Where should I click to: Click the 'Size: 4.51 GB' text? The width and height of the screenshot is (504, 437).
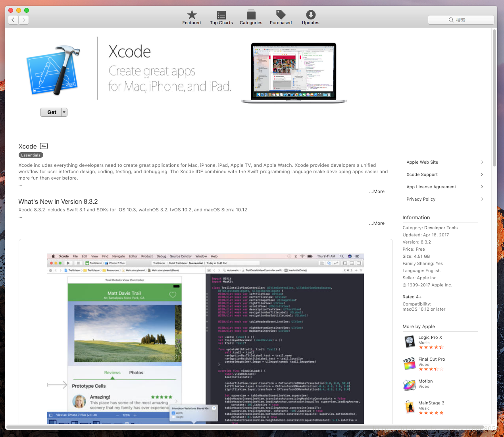[x=416, y=256]
